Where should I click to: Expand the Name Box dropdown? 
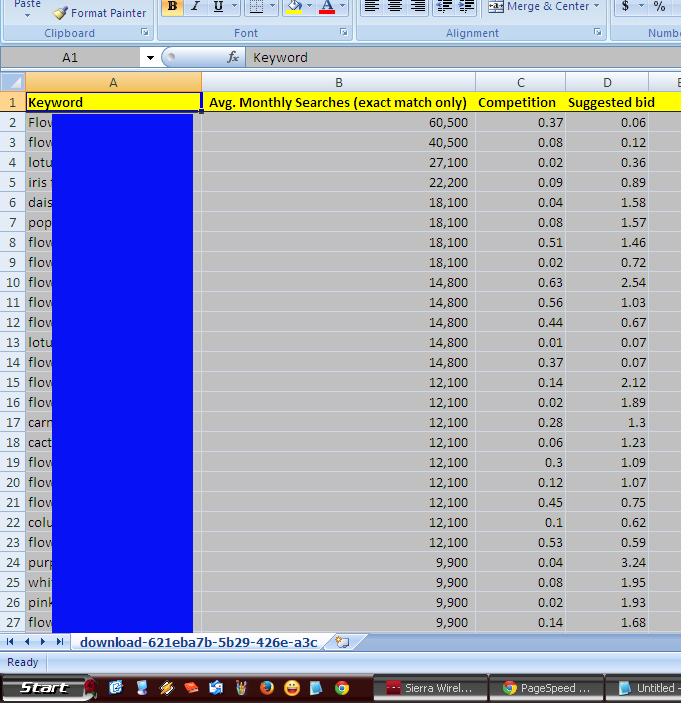tap(150, 58)
